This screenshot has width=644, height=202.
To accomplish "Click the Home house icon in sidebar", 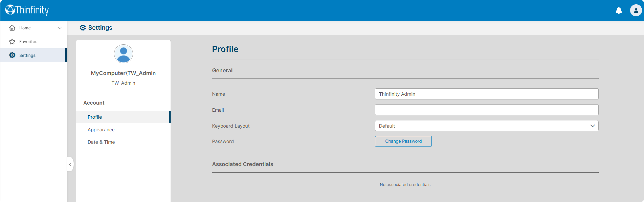I will click(12, 28).
